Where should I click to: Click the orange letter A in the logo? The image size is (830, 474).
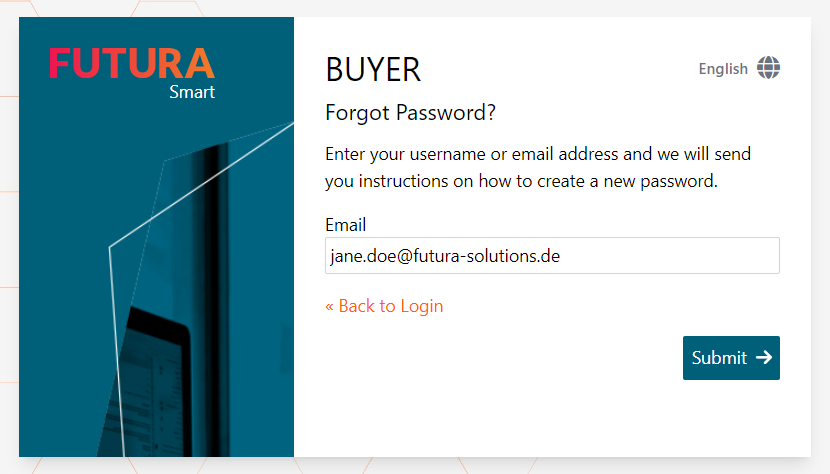tap(196, 64)
